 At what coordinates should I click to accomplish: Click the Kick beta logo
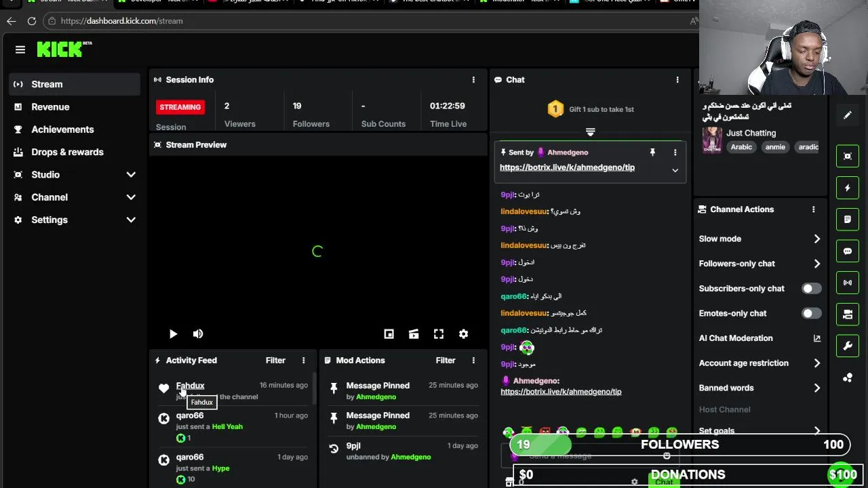tap(64, 49)
